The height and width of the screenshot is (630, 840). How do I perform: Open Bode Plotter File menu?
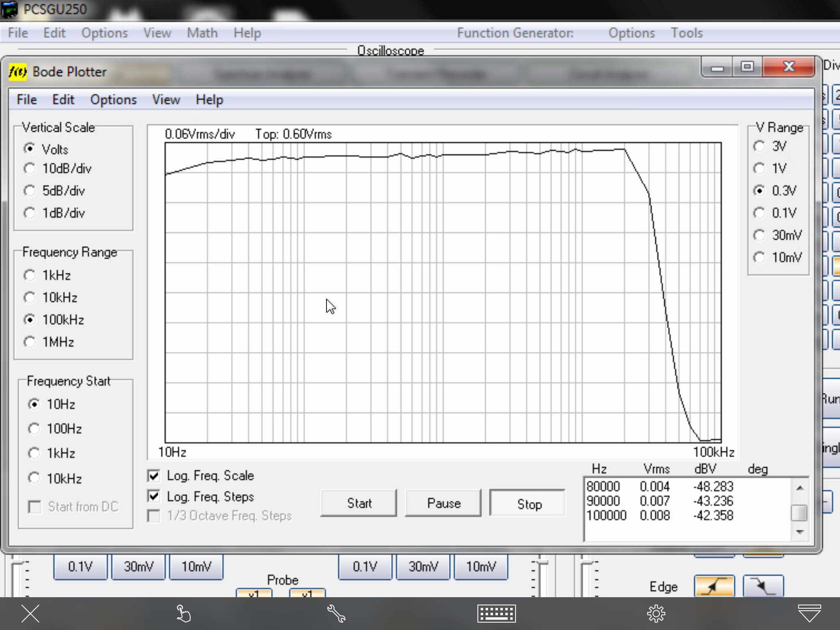point(27,99)
